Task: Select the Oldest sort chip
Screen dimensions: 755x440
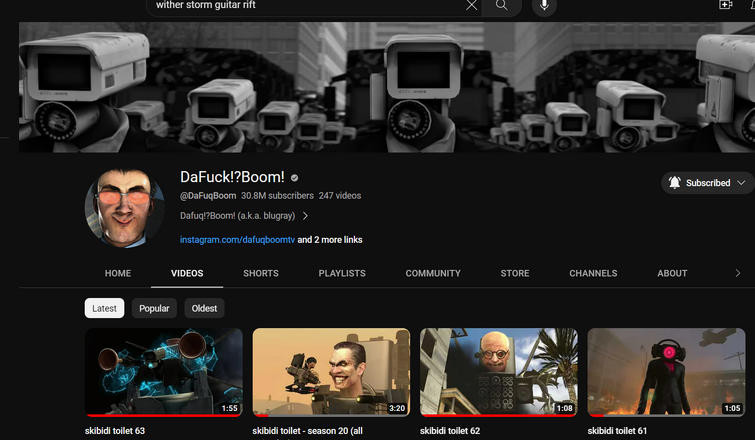Action: point(204,308)
